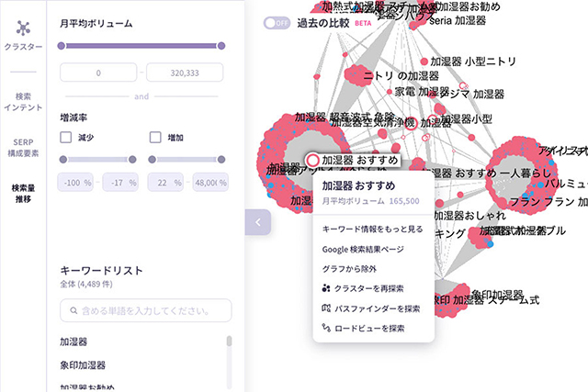588x392 pixels.
Task: Check the 増加 checkbox
Action: coord(154,137)
